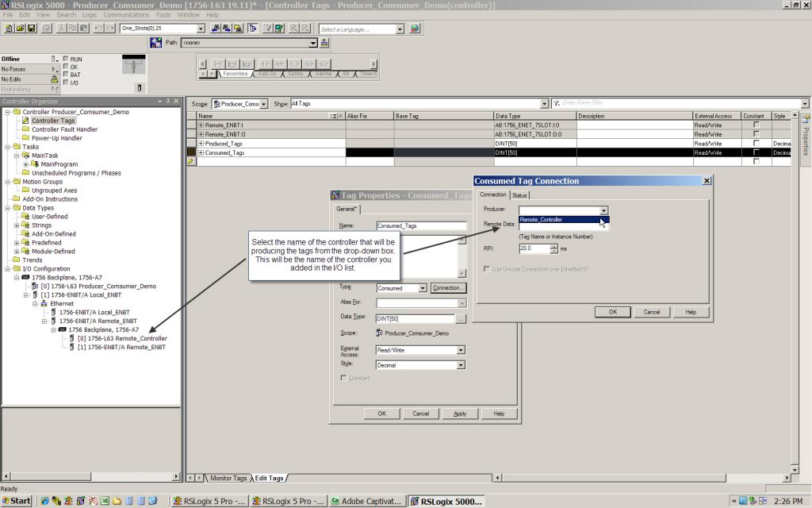Click the Find Next binoculars icon
Image resolution: width=812 pixels, height=508 pixels.
(227, 28)
